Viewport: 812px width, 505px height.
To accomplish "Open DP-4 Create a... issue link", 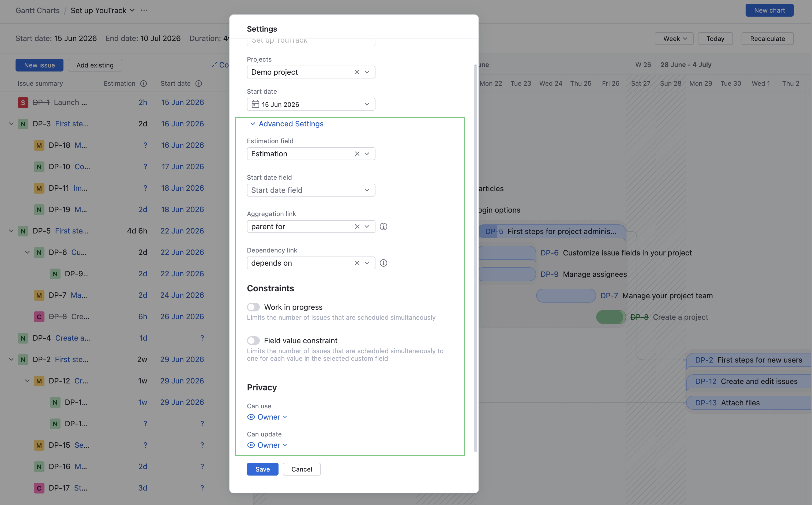I will pyautogui.click(x=73, y=338).
